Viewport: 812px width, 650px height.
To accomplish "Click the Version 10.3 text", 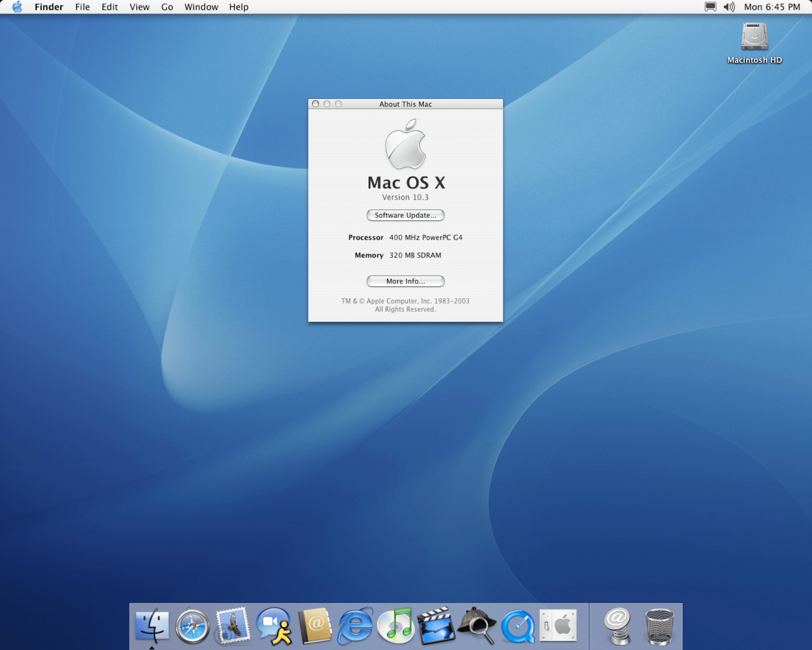I will coord(405,197).
